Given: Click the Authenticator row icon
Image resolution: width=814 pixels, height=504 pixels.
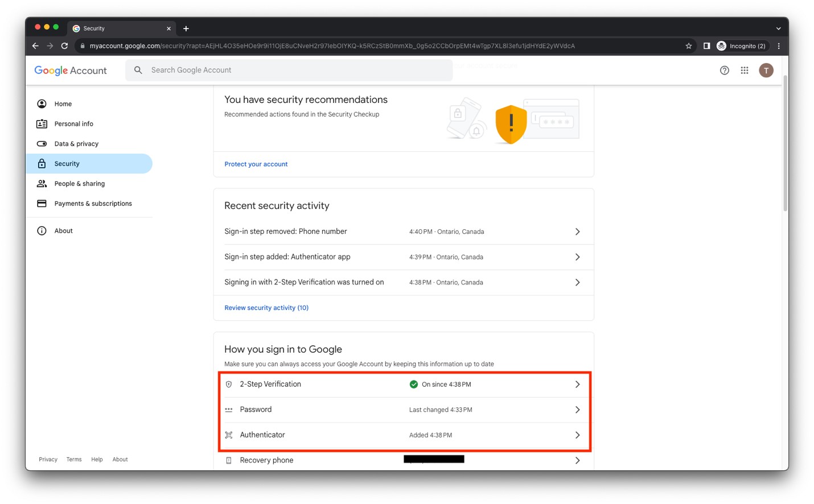Looking at the screenshot, I should (x=229, y=435).
